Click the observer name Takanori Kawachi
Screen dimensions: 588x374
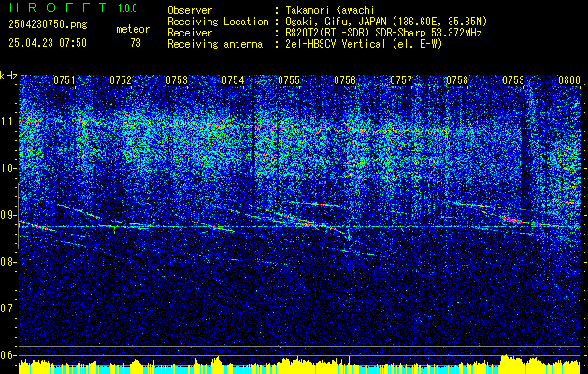[x=330, y=10]
